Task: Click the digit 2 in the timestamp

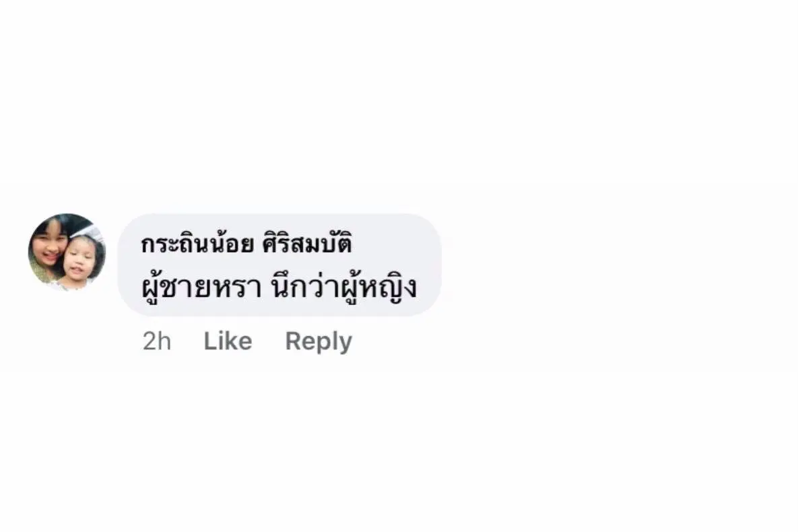Action: pos(149,341)
